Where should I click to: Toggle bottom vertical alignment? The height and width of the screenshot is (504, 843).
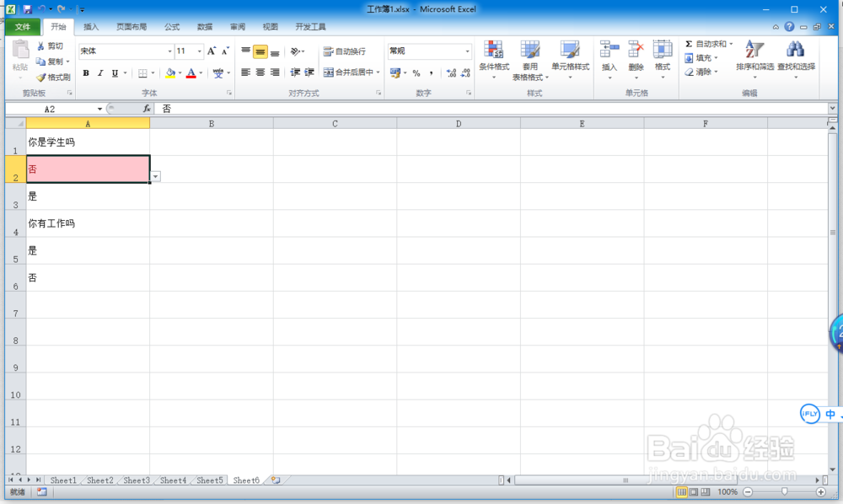(275, 51)
